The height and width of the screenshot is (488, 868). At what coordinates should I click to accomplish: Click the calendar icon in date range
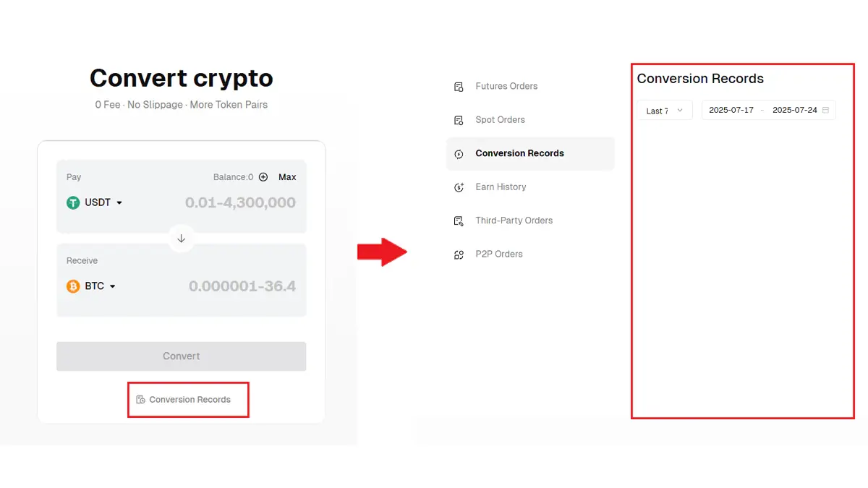click(825, 111)
